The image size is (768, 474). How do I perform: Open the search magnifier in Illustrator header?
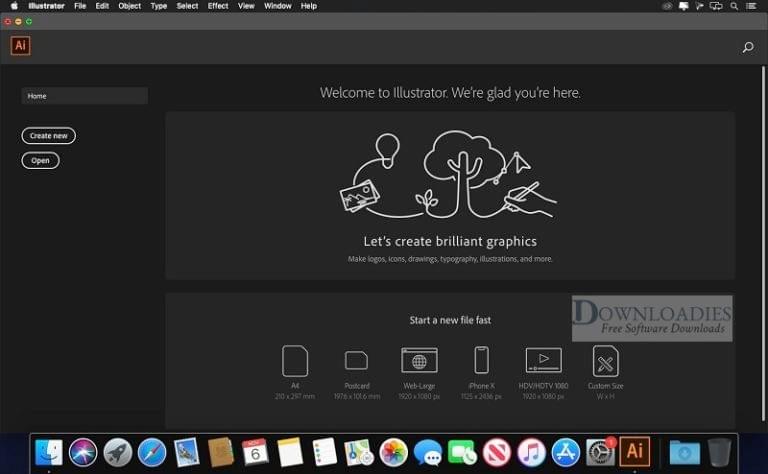pos(747,47)
